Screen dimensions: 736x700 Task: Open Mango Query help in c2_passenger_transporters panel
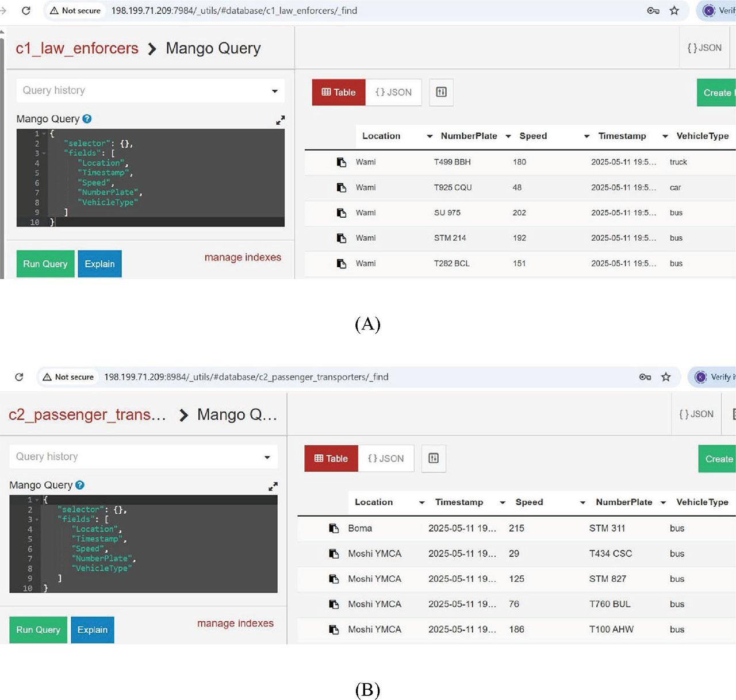(x=80, y=485)
